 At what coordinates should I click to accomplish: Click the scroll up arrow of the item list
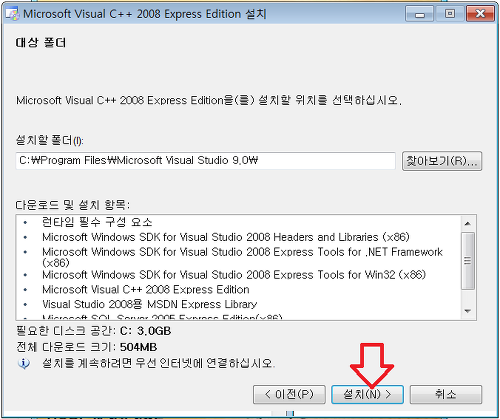[x=468, y=223]
